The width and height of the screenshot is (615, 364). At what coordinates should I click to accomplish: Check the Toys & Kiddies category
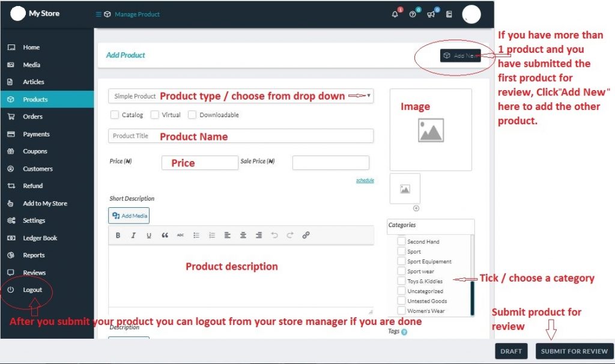401,281
